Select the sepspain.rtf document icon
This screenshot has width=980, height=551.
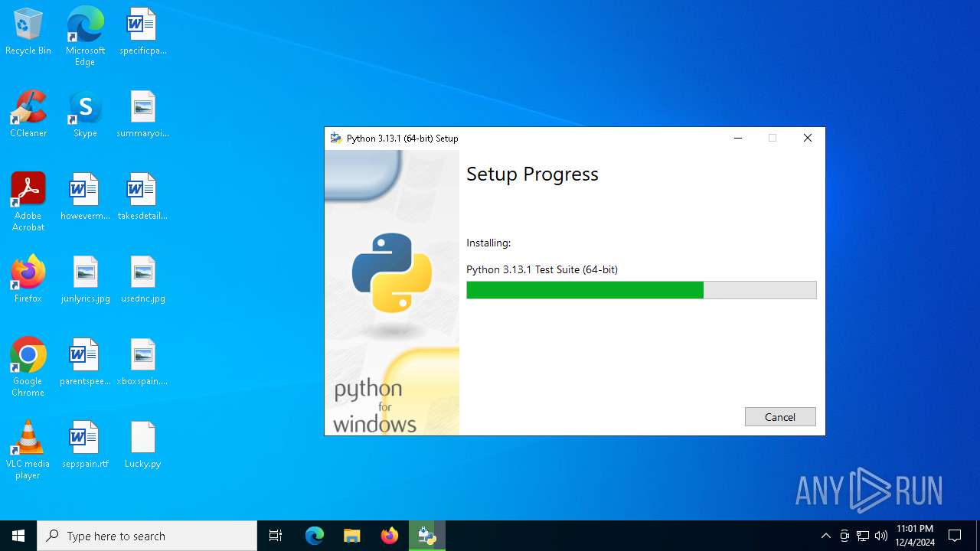click(x=85, y=445)
